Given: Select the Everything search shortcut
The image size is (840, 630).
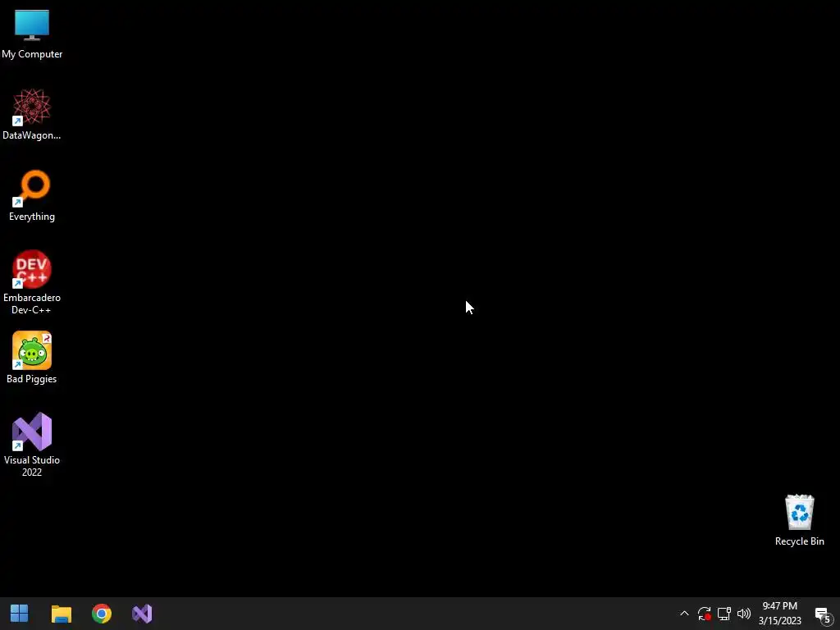Looking at the screenshot, I should point(32,195).
